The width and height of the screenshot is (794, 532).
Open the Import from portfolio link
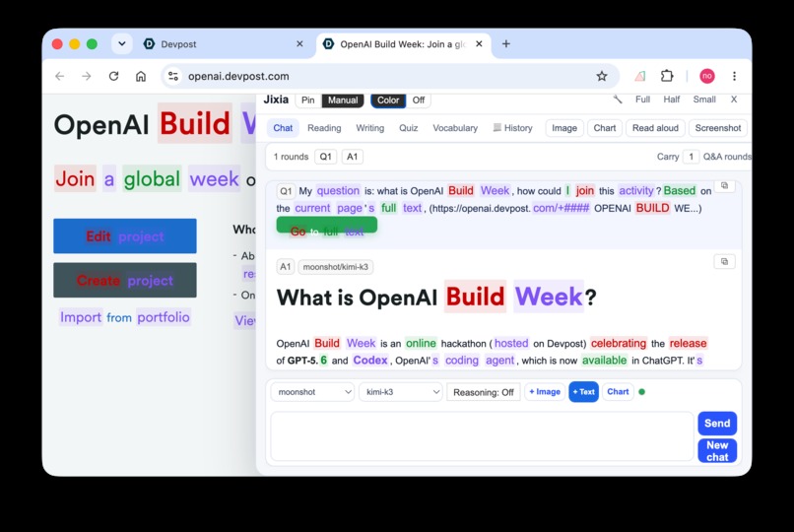tap(124, 317)
